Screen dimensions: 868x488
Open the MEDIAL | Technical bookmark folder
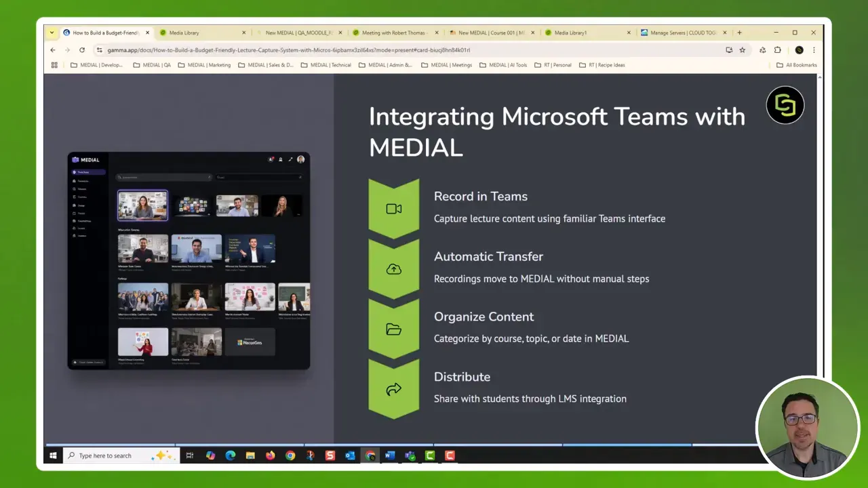325,65
